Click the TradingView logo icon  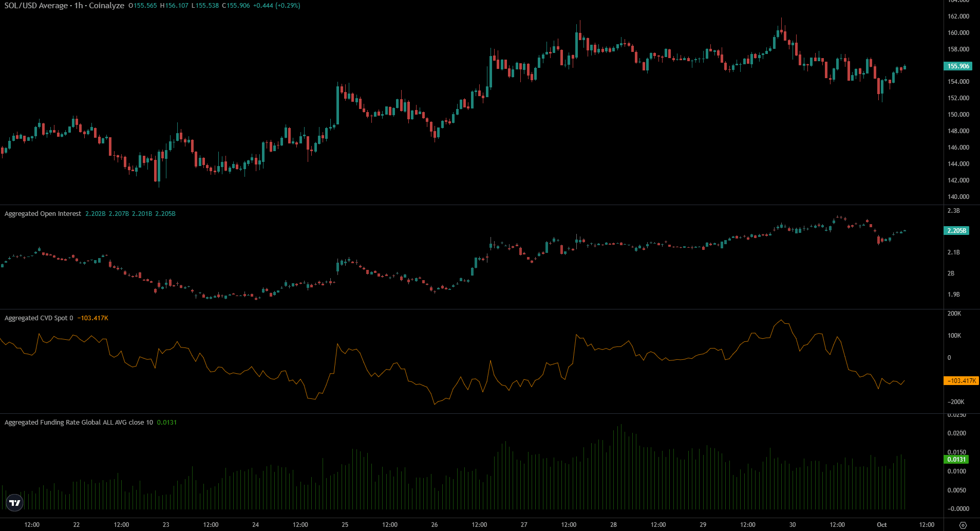[15, 503]
